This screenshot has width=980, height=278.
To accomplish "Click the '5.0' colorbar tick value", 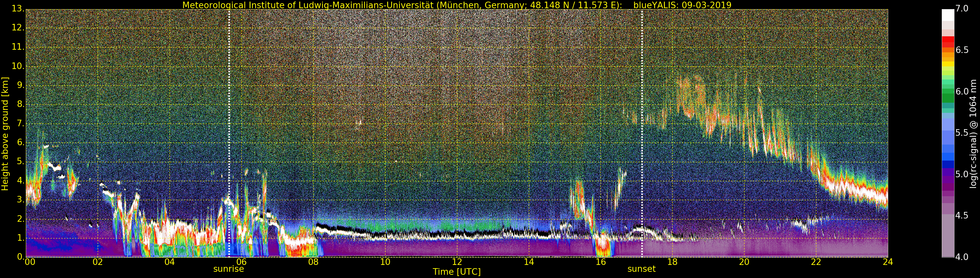I will (x=962, y=174).
